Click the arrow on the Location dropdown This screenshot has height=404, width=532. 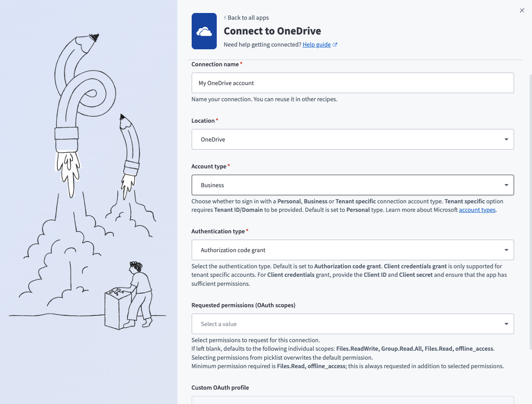pyautogui.click(x=506, y=139)
